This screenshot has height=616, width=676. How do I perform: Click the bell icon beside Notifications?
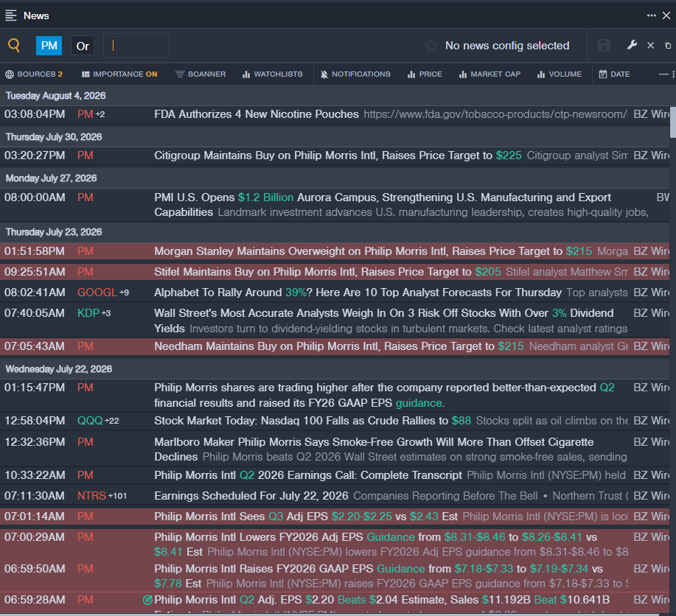pyautogui.click(x=324, y=74)
